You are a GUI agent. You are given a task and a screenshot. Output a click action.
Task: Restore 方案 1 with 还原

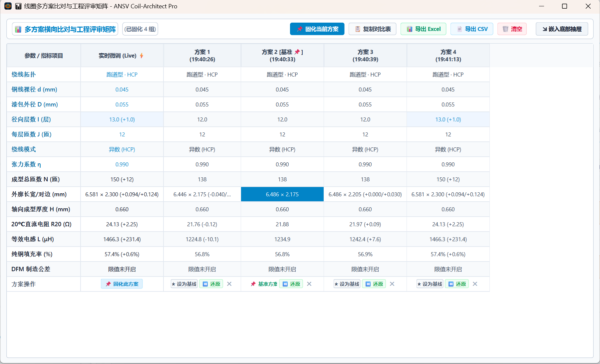[211, 284]
